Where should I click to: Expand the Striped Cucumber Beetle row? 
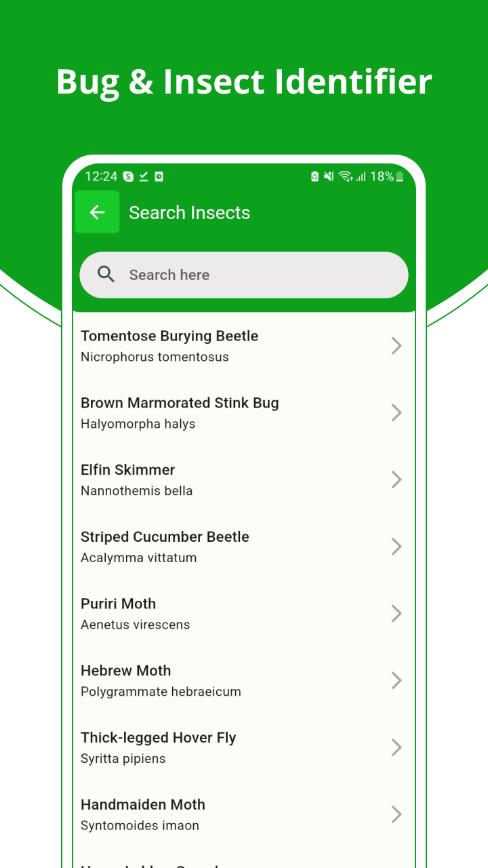(396, 547)
